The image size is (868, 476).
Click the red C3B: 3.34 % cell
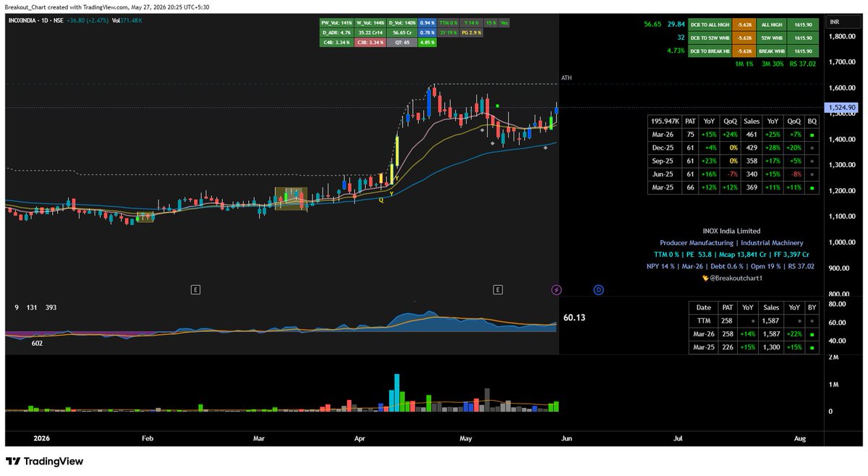click(369, 43)
